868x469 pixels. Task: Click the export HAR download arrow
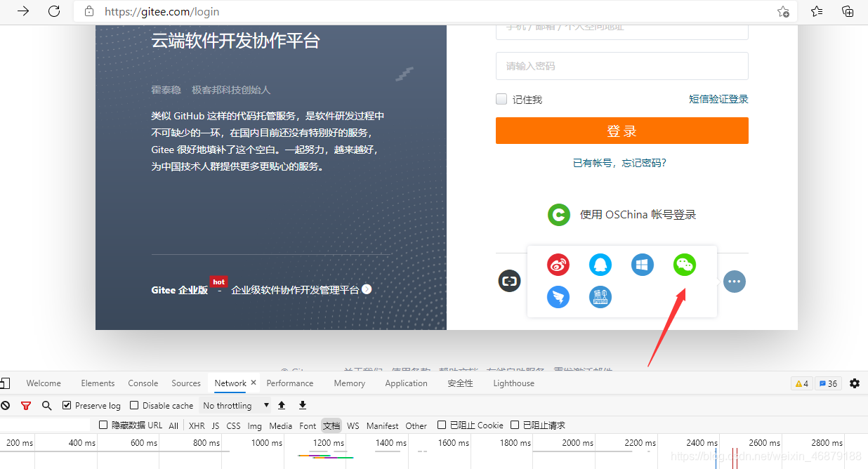coord(303,405)
